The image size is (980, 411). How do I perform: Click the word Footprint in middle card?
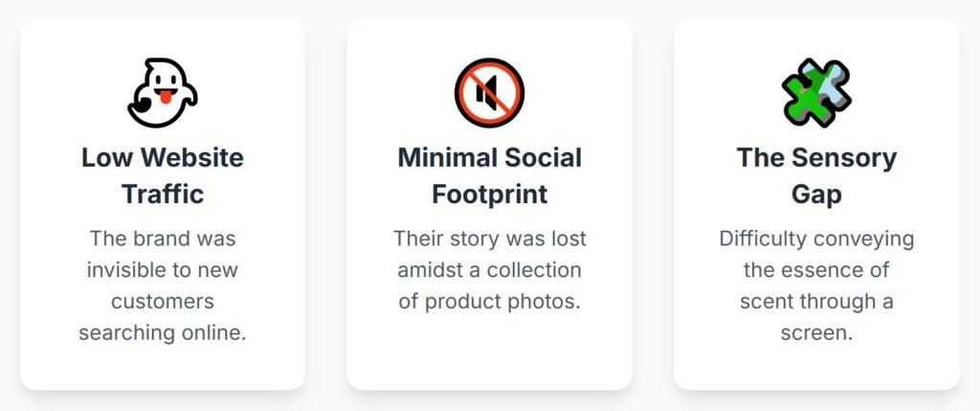(489, 194)
